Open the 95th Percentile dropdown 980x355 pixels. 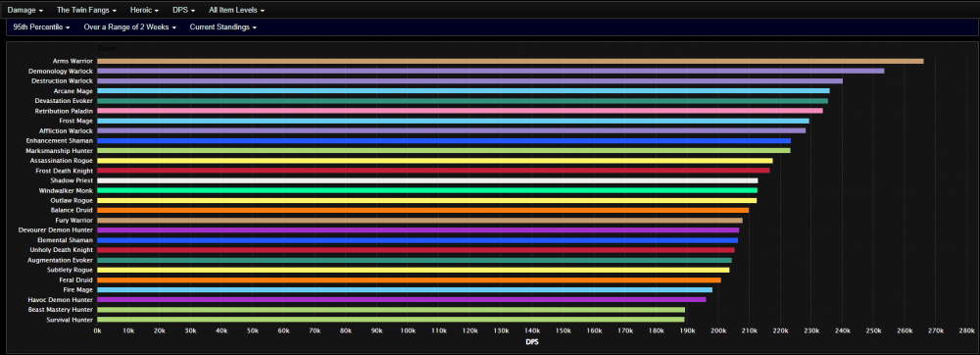click(x=40, y=27)
